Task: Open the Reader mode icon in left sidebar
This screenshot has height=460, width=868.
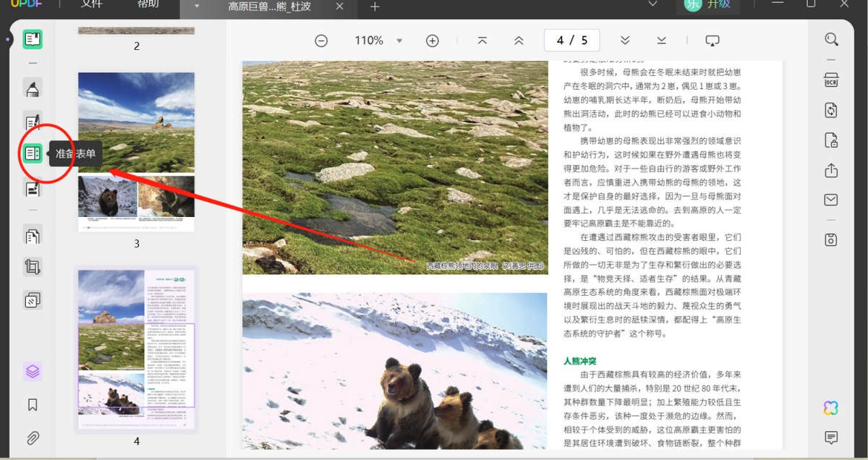Action: [33, 39]
